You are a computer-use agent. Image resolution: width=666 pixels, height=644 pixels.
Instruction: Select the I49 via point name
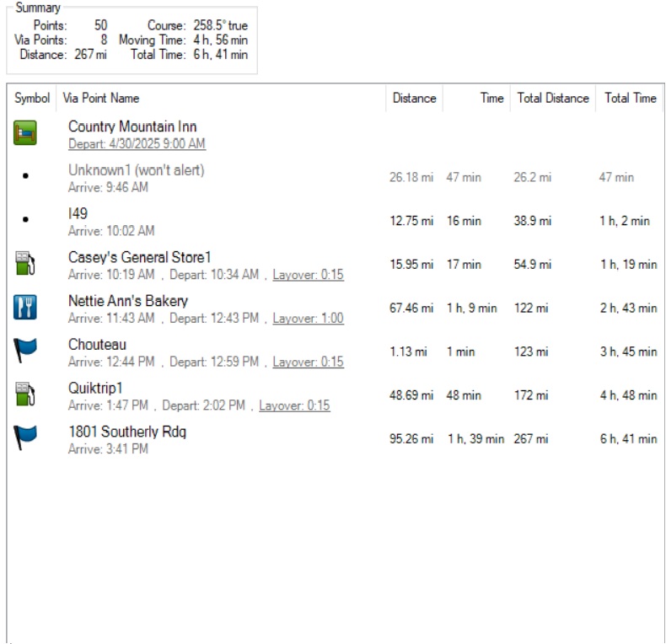pos(78,213)
